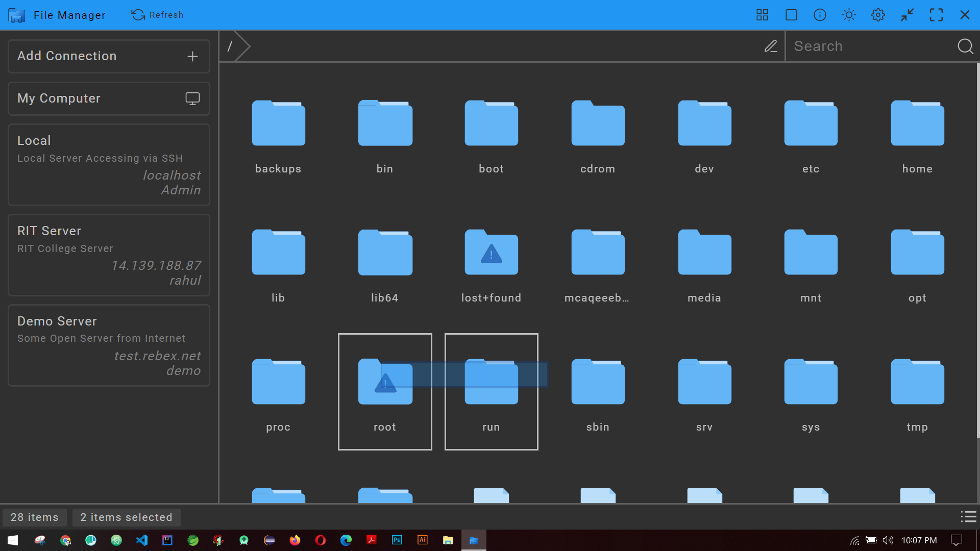Click inside the Search field
The height and width of the screenshot is (551, 980).
point(868,46)
